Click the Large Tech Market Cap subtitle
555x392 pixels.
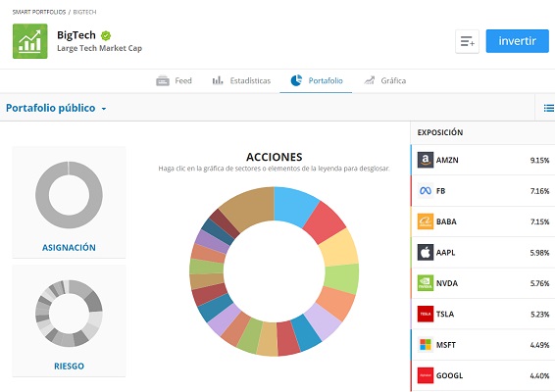pos(99,48)
